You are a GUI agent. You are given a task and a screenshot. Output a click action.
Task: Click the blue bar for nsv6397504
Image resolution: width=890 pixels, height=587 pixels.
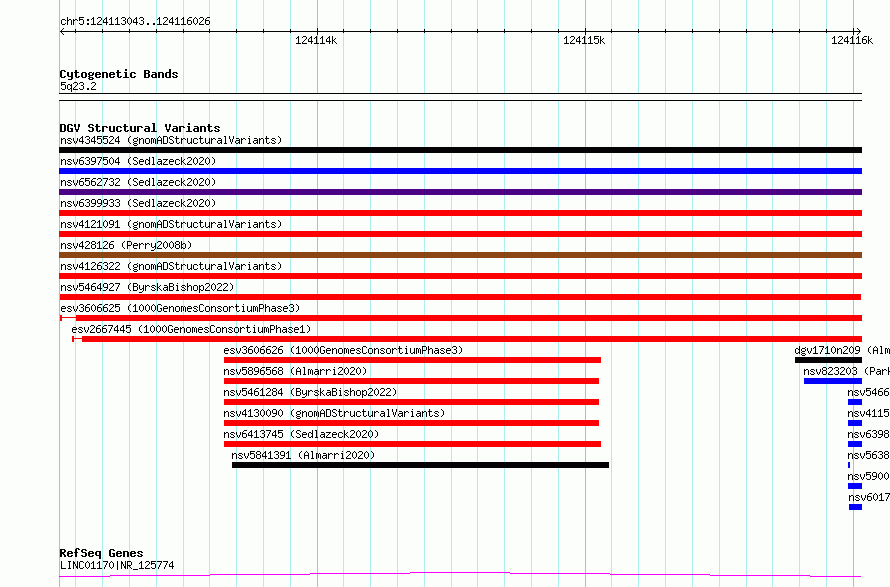click(x=460, y=171)
